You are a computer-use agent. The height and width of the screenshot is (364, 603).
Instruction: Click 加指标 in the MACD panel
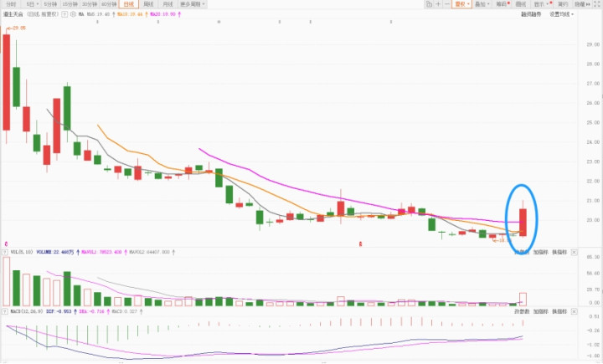[541, 311]
